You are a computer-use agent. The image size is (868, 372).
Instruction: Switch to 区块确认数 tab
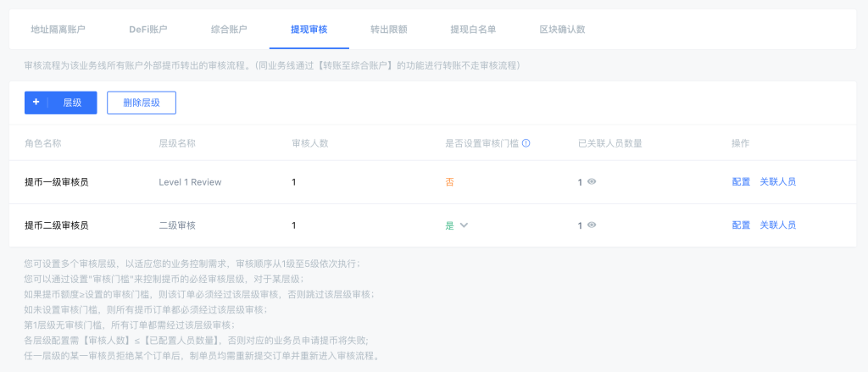coord(562,29)
